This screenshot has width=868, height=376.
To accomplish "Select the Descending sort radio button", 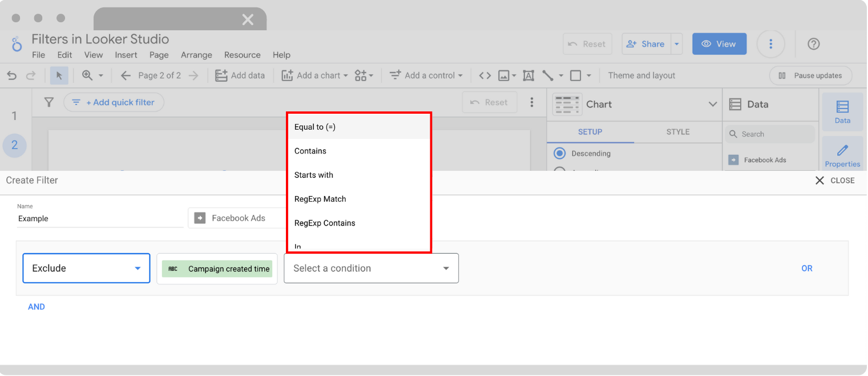I will click(x=559, y=153).
